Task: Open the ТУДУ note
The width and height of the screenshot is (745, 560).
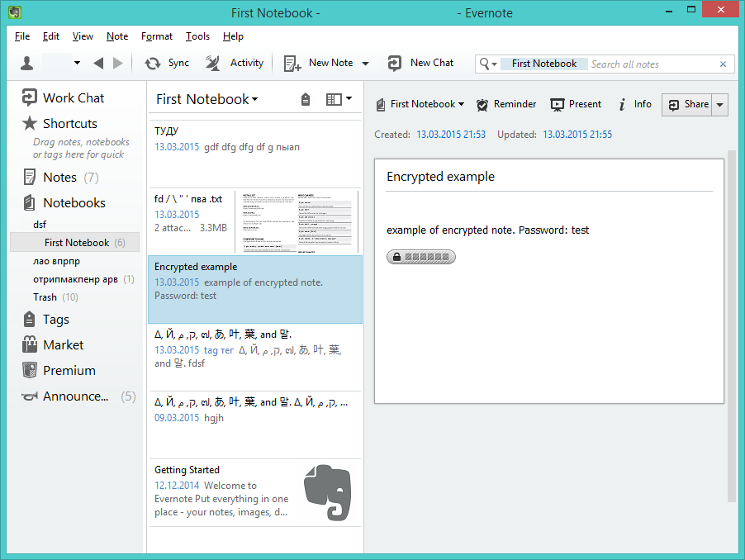Action: [x=254, y=154]
